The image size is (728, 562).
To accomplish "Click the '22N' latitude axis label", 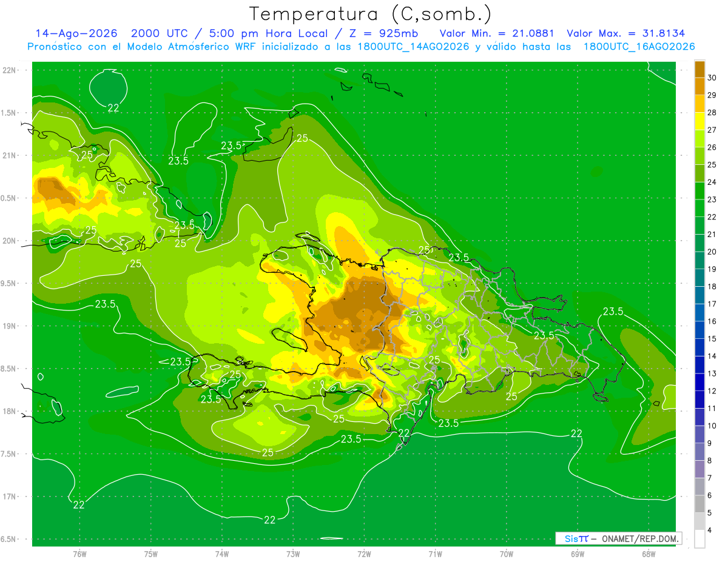I will (x=10, y=70).
